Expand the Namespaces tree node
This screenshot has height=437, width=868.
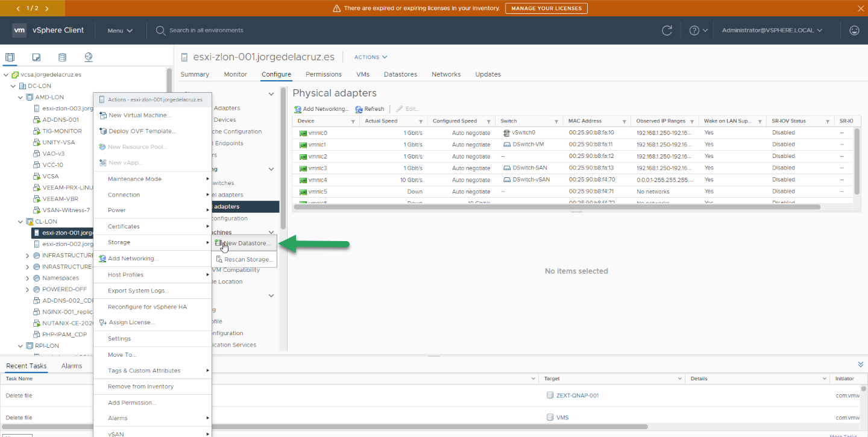pos(28,278)
